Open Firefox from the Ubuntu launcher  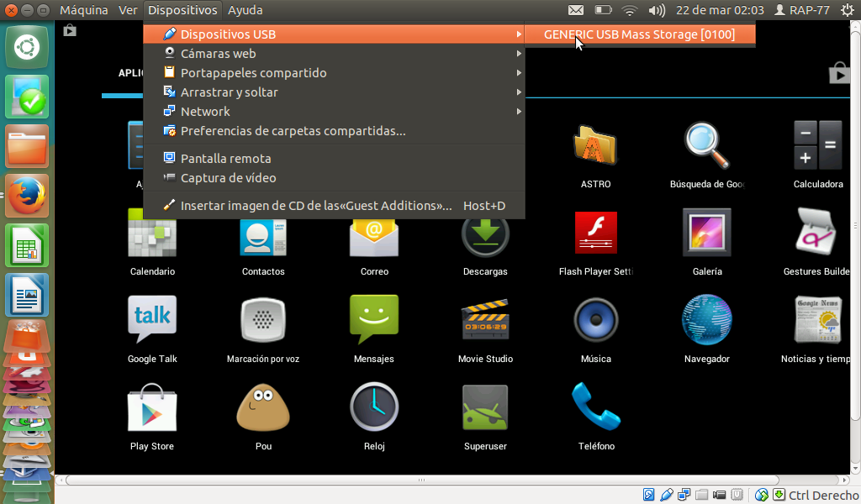[27, 196]
